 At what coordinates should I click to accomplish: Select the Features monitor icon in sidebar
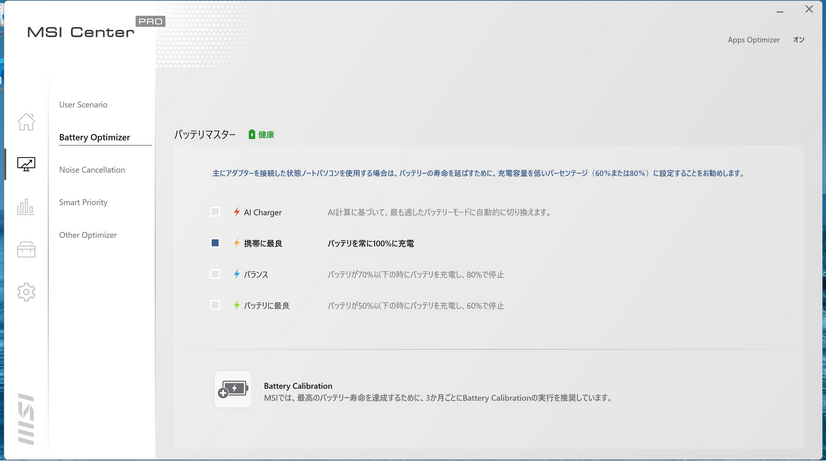coord(26,164)
